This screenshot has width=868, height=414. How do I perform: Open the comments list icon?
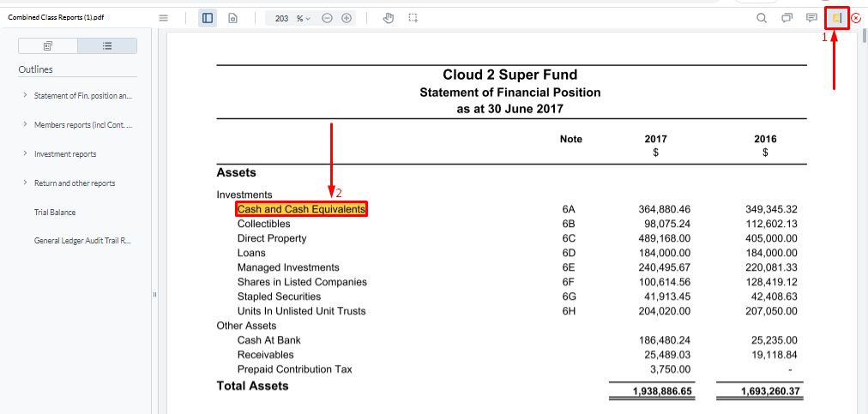pos(787,18)
